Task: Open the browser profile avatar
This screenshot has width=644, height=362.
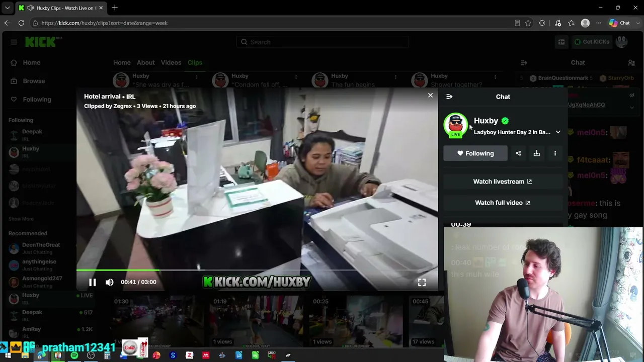Action: click(585, 23)
